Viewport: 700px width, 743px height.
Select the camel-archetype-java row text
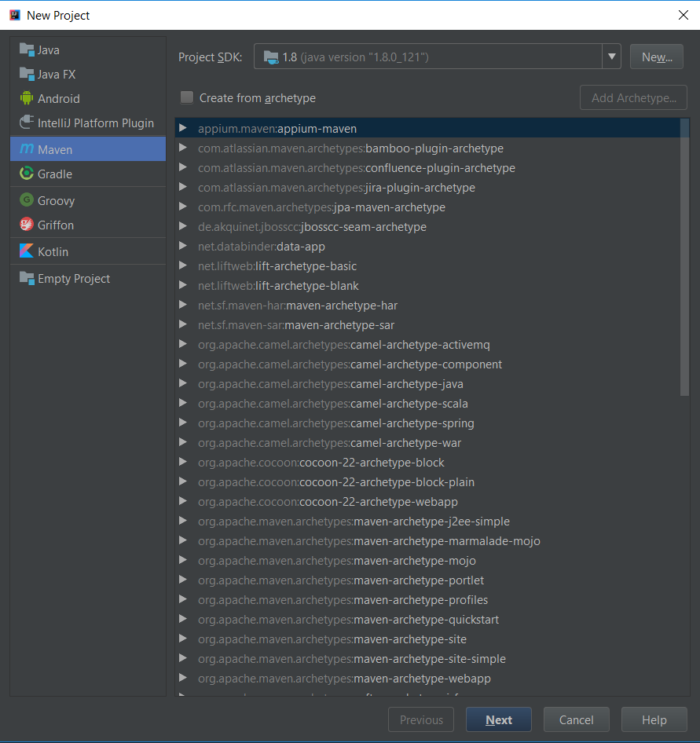[331, 384]
